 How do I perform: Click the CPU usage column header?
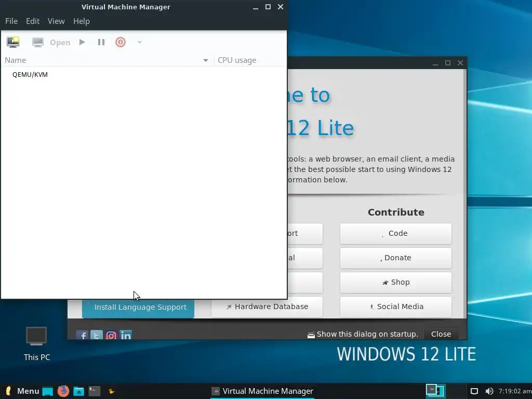pyautogui.click(x=250, y=60)
